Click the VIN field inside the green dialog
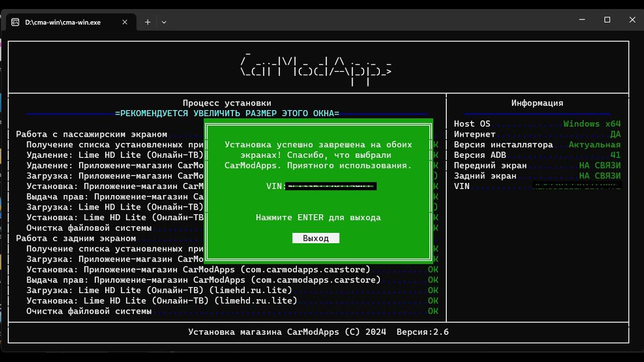The width and height of the screenshot is (644, 362). click(x=321, y=186)
